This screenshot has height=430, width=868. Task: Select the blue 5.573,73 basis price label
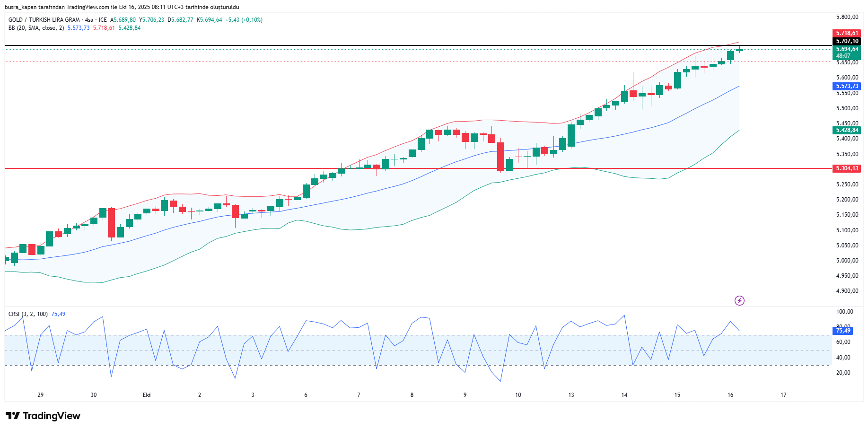point(846,86)
